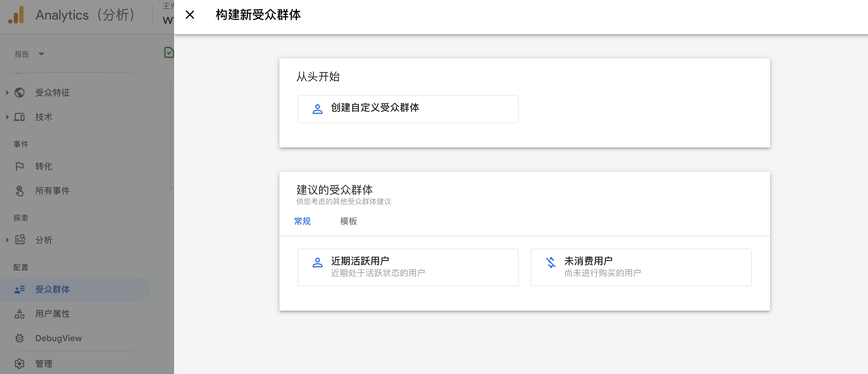Viewport: 868px width, 374px height.
Task: Click the shapes icon for 用户属性
Action: click(x=19, y=314)
